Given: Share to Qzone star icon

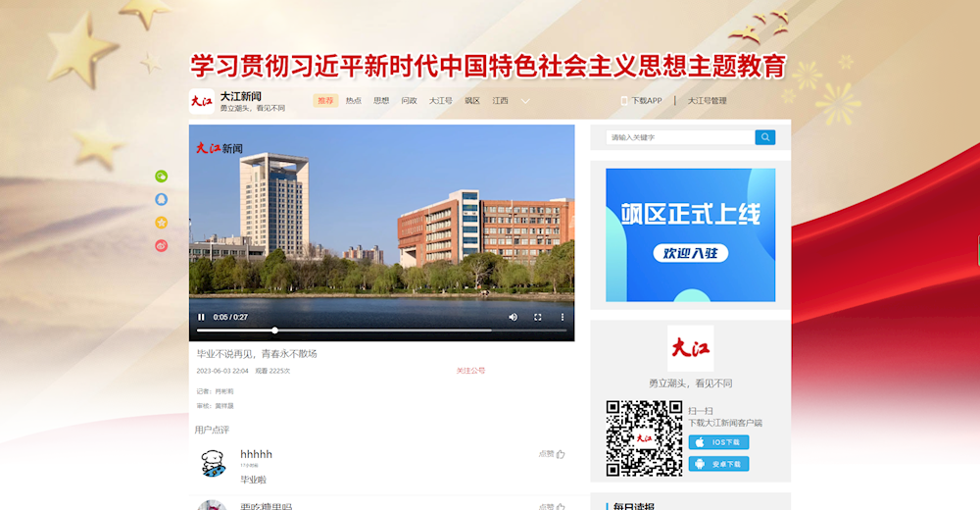Looking at the screenshot, I should (162, 223).
